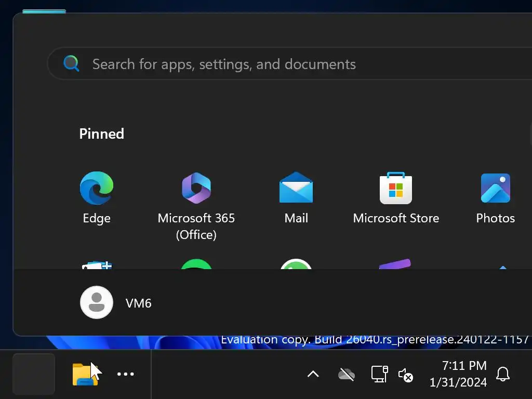Open network status tray icon

click(379, 374)
